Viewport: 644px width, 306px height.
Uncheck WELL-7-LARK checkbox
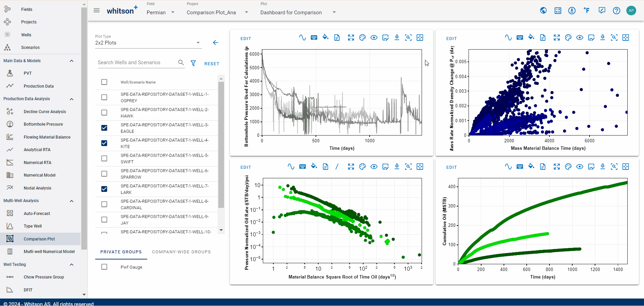(104, 189)
